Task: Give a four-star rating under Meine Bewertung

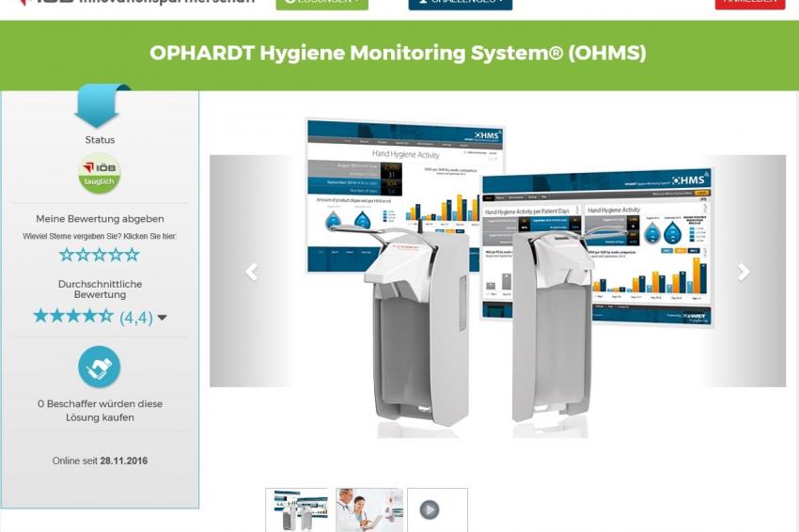Action: point(116,255)
